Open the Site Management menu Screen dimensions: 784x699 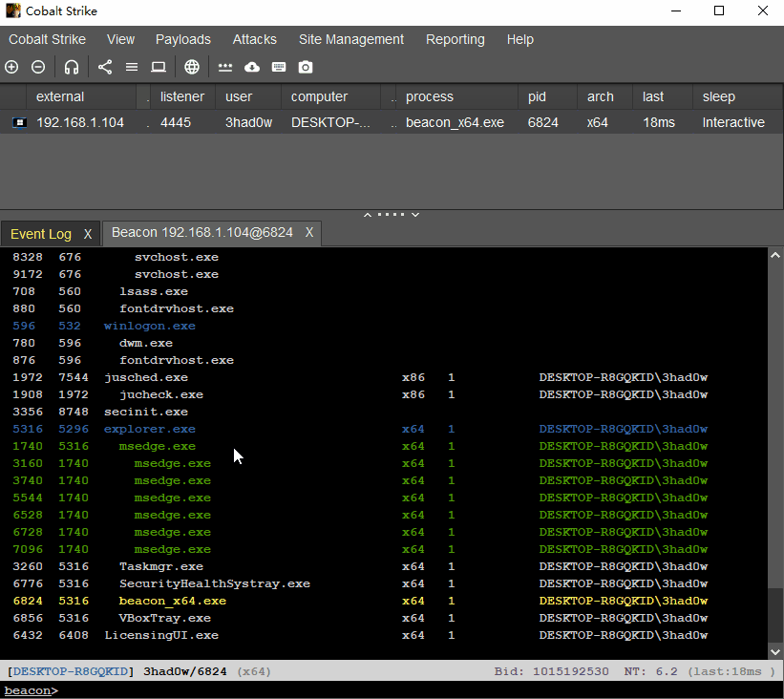click(x=351, y=39)
